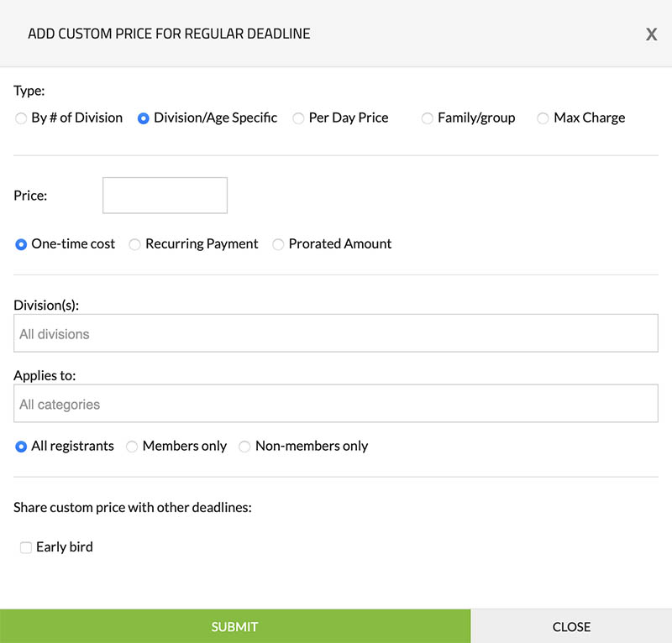Choose Non-members only option
672x643 pixels.
pos(244,447)
